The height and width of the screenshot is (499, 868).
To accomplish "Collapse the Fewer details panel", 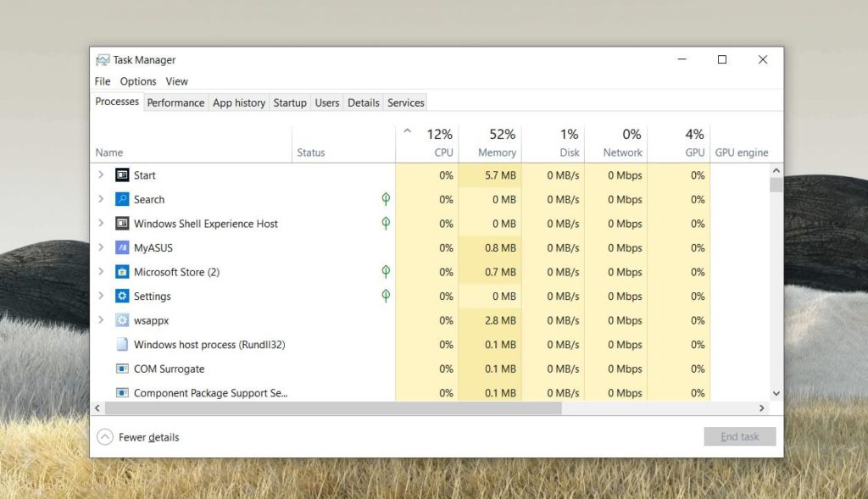I will [x=105, y=436].
